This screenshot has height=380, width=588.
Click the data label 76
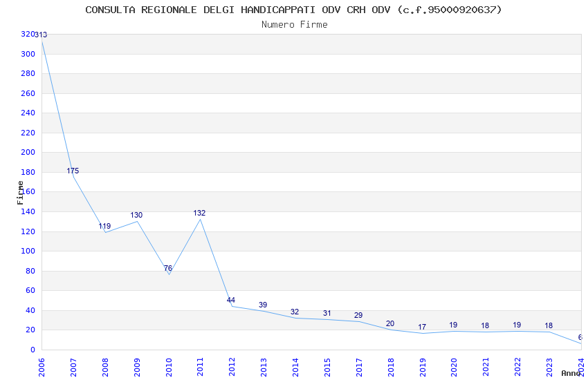pyautogui.click(x=168, y=269)
